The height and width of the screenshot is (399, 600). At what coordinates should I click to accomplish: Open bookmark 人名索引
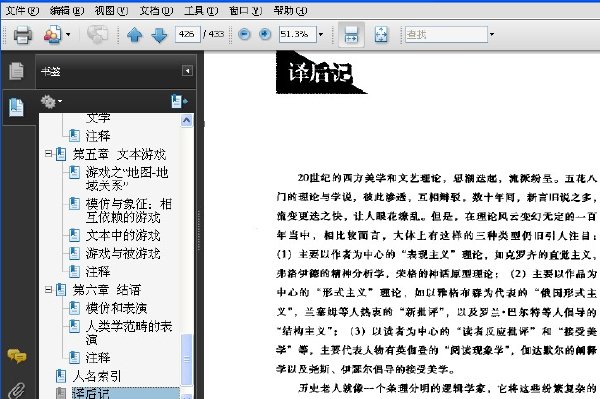(x=97, y=376)
